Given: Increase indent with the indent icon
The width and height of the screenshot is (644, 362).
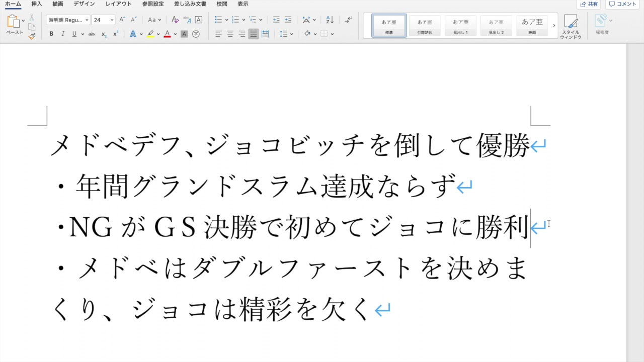Looking at the screenshot, I should click(288, 20).
